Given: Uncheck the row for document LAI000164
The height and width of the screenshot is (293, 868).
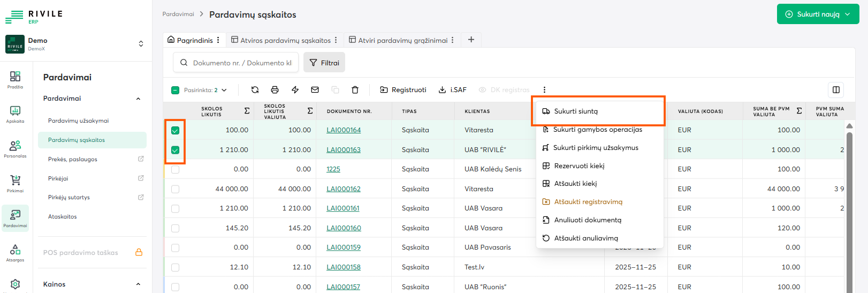Looking at the screenshot, I should pos(175,131).
